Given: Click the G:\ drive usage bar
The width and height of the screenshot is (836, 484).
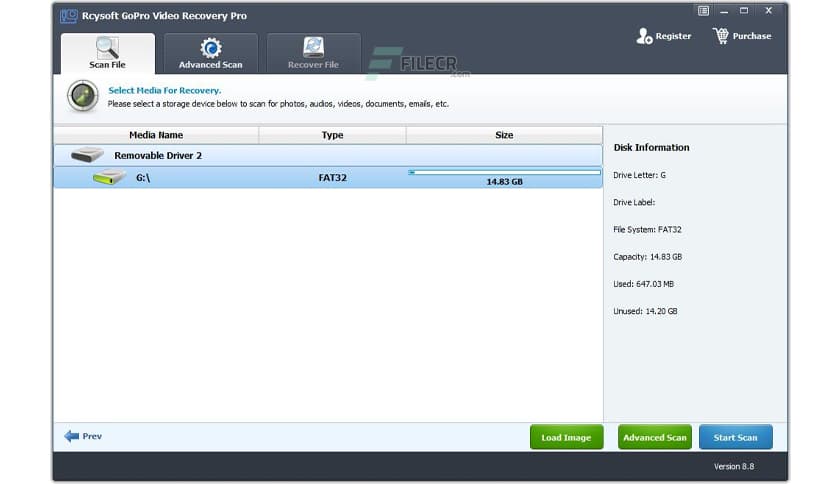Looking at the screenshot, I should [x=504, y=172].
